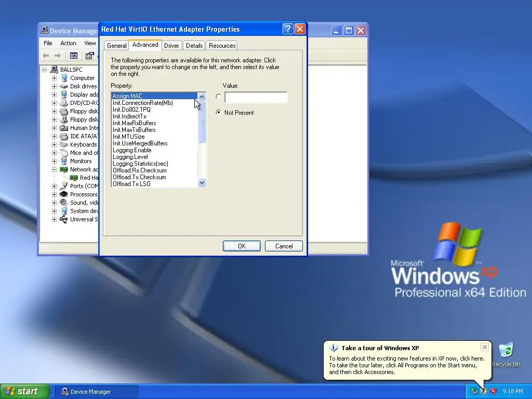Image resolution: width=532 pixels, height=399 pixels.
Task: Switch to the General tab
Action: [x=117, y=46]
